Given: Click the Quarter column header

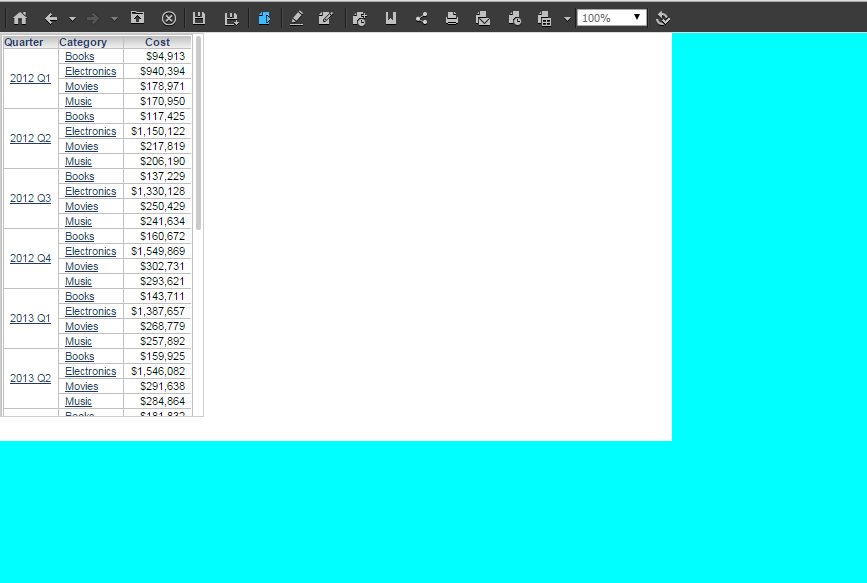Looking at the screenshot, I should tap(24, 42).
